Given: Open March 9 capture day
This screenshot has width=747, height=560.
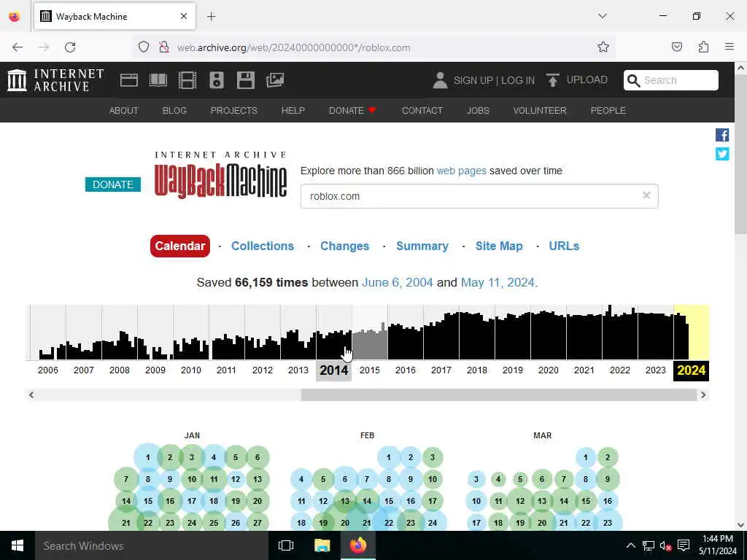Looking at the screenshot, I should point(608,479).
